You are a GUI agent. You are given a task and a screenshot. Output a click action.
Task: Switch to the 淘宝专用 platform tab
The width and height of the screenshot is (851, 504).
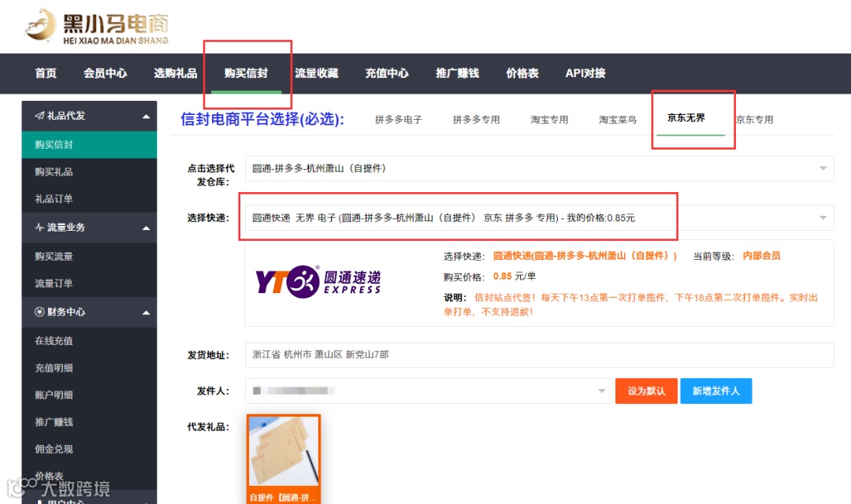[x=549, y=120]
